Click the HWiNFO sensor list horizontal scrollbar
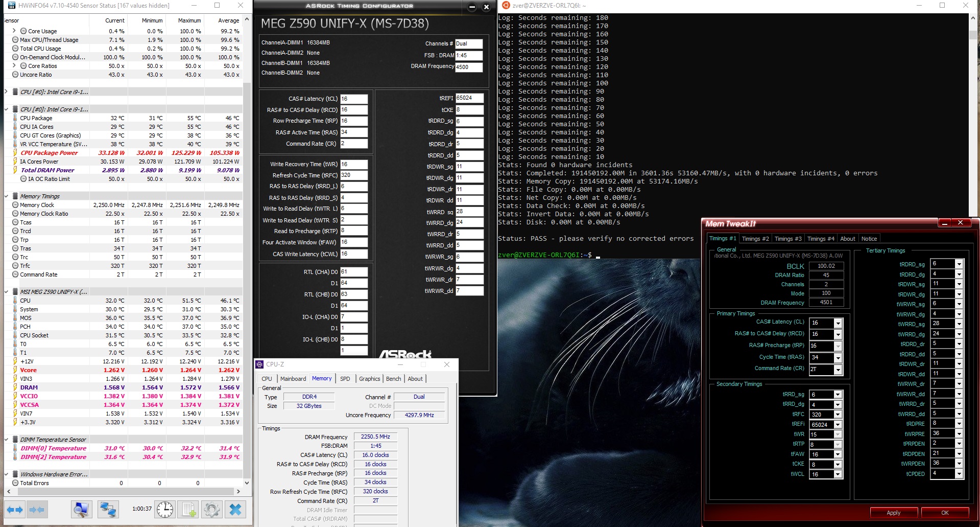980x527 pixels. (123, 491)
